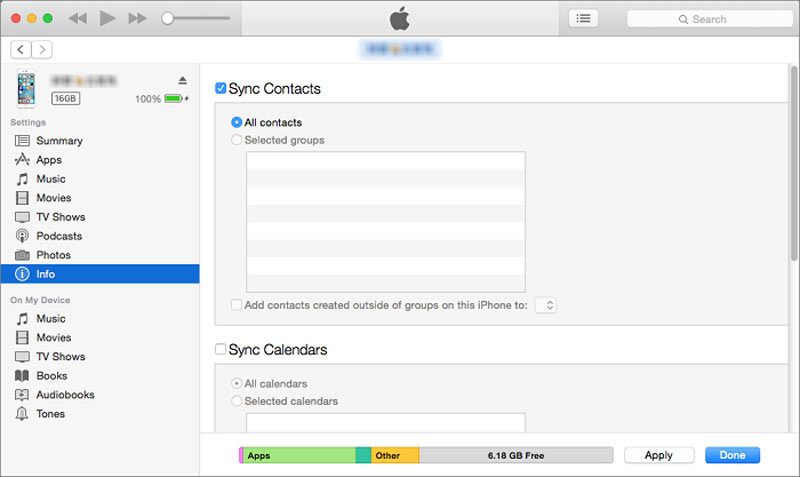Screen dimensions: 800x477
Task: Select the All calendars radio button
Action: click(236, 383)
